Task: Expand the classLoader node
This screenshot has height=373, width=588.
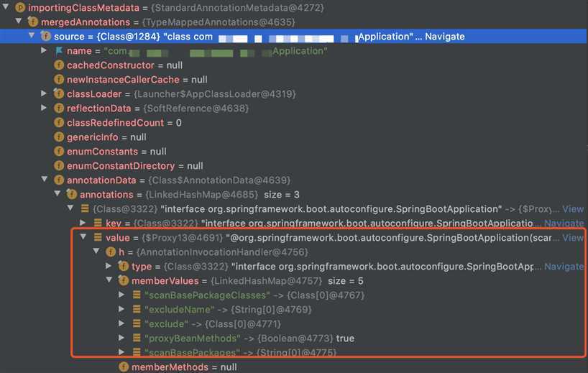Action: 44,93
